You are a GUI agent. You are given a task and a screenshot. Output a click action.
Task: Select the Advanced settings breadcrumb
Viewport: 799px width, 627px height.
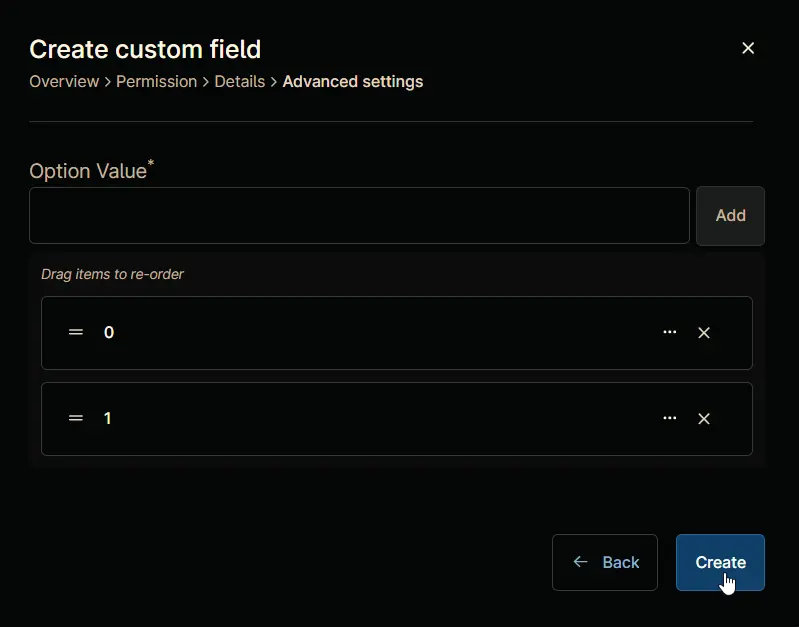353,82
